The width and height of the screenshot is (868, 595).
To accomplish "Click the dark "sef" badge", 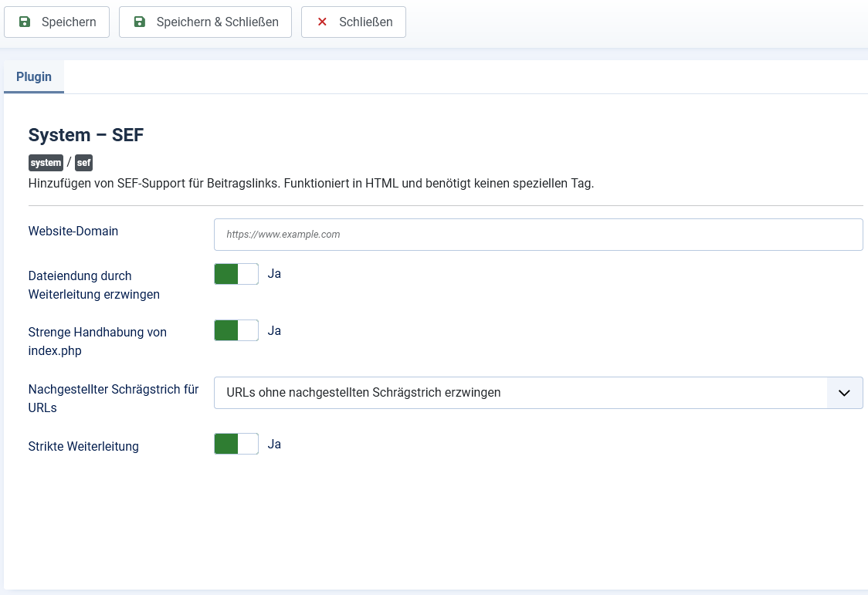I will (x=83, y=163).
